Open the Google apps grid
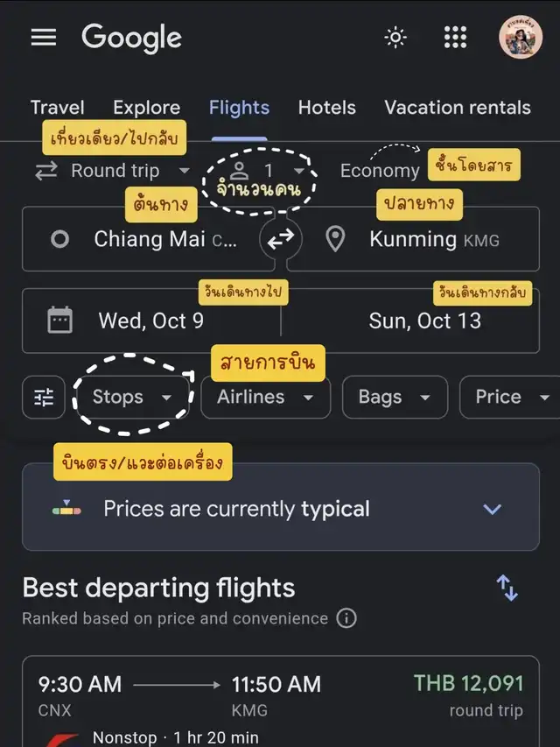 point(456,38)
